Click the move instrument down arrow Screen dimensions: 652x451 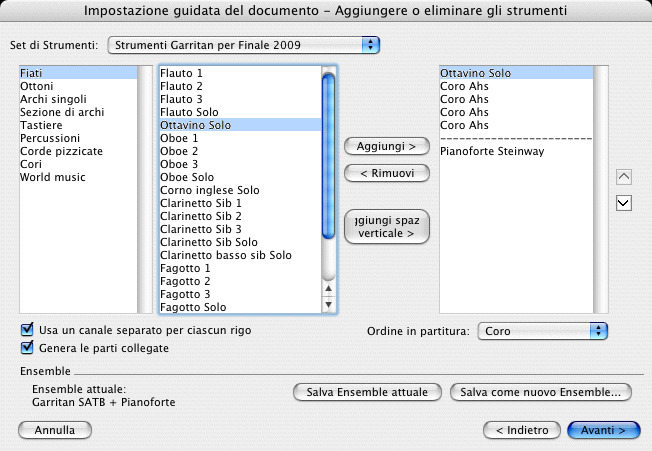pyautogui.click(x=624, y=203)
